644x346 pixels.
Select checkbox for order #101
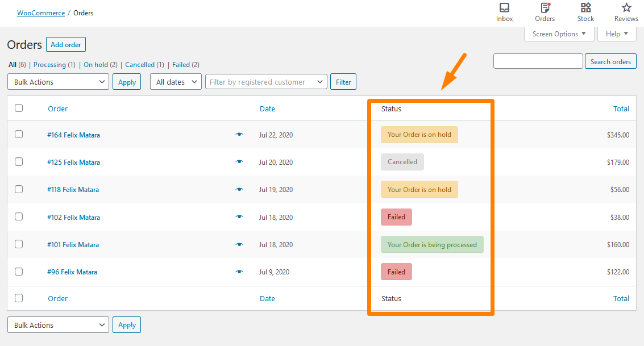[x=19, y=244]
